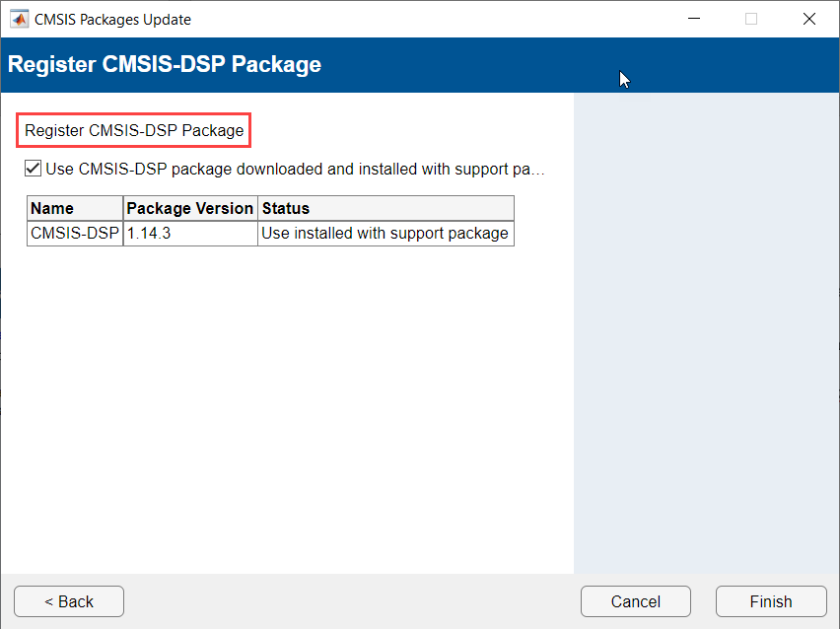Screen dimensions: 840x629
Task: Click the empty light-blue side panel
Action: (x=706, y=335)
